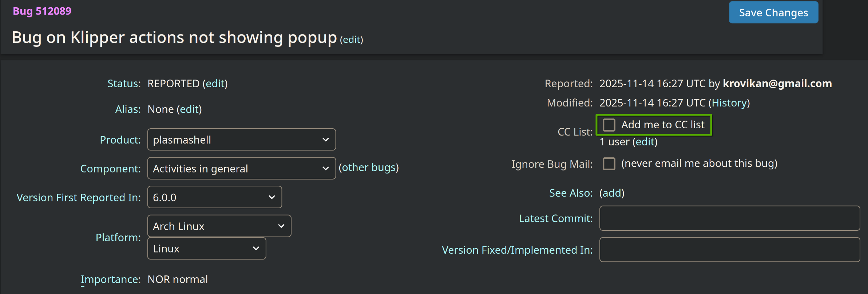
Task: Click the Bug 512089 link
Action: (42, 11)
